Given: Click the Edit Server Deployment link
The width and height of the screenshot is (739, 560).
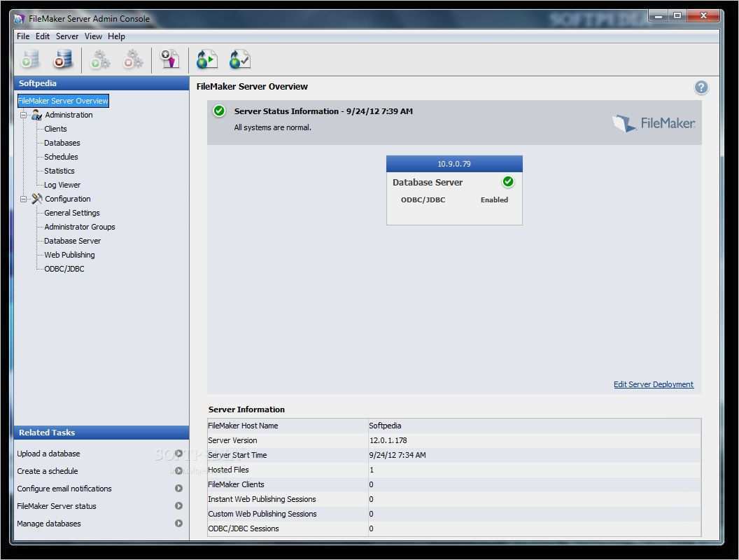Looking at the screenshot, I should (x=653, y=384).
